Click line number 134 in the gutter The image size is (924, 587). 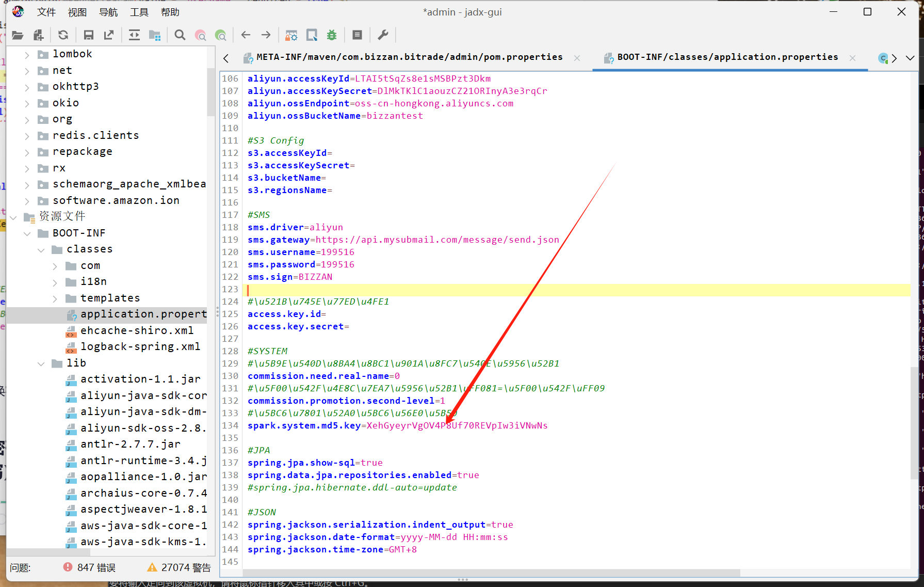point(230,426)
